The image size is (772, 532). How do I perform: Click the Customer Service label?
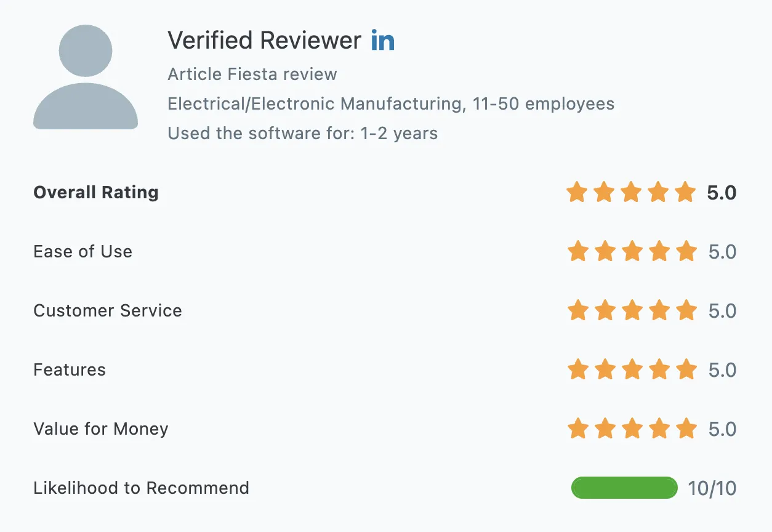pos(108,311)
